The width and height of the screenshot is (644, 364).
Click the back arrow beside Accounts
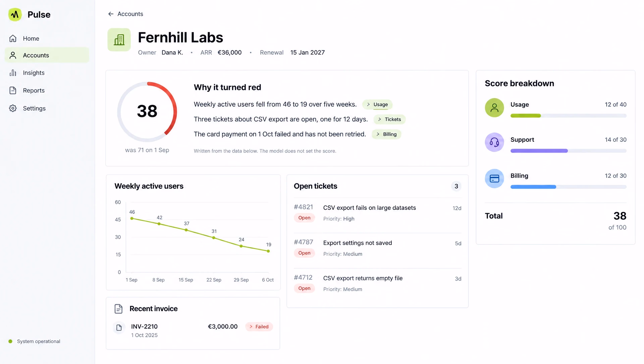click(111, 14)
